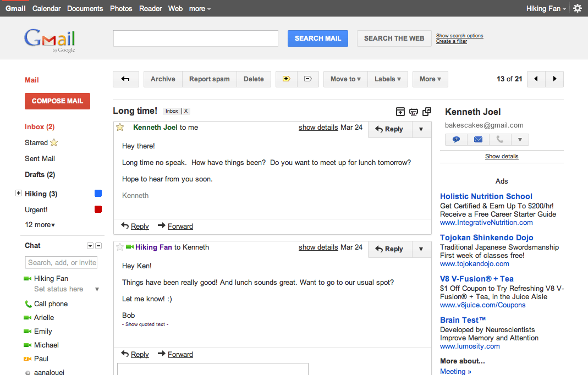Open the Documents menu item

(x=85, y=8)
